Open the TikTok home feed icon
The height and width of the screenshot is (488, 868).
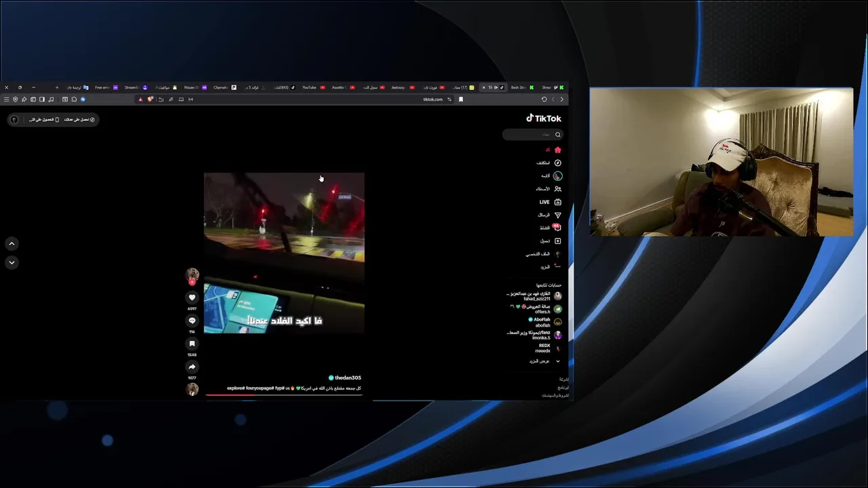[x=557, y=150]
